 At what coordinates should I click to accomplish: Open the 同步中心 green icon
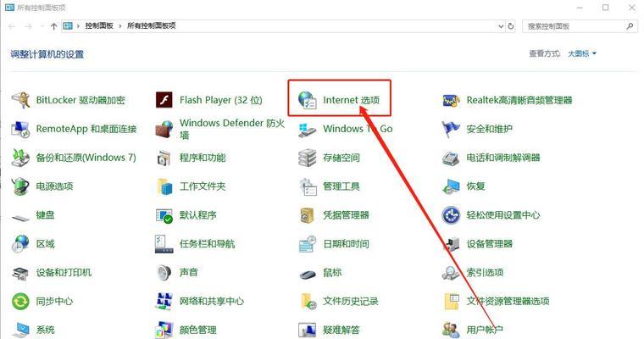pos(20,302)
